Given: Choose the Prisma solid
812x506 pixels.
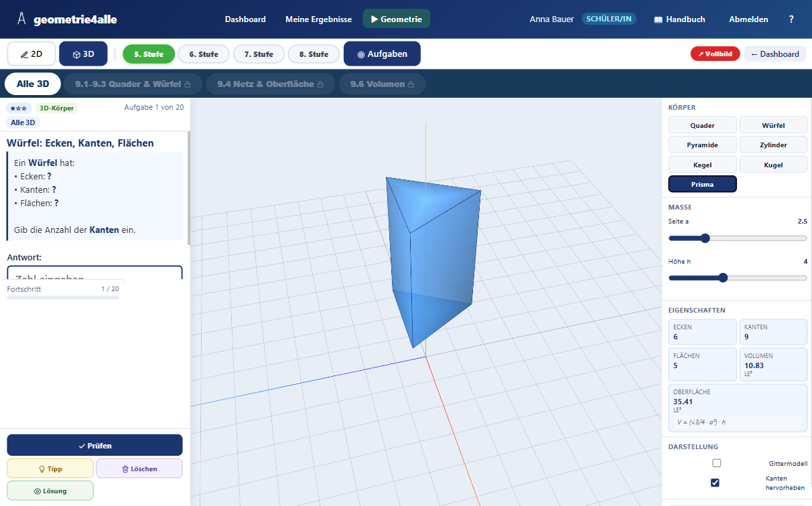Looking at the screenshot, I should (702, 184).
